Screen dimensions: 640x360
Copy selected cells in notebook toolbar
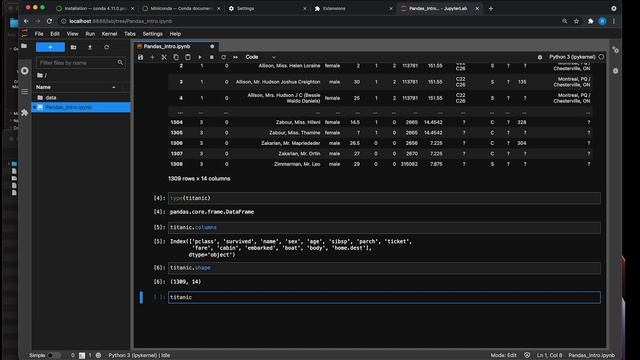[x=176, y=57]
